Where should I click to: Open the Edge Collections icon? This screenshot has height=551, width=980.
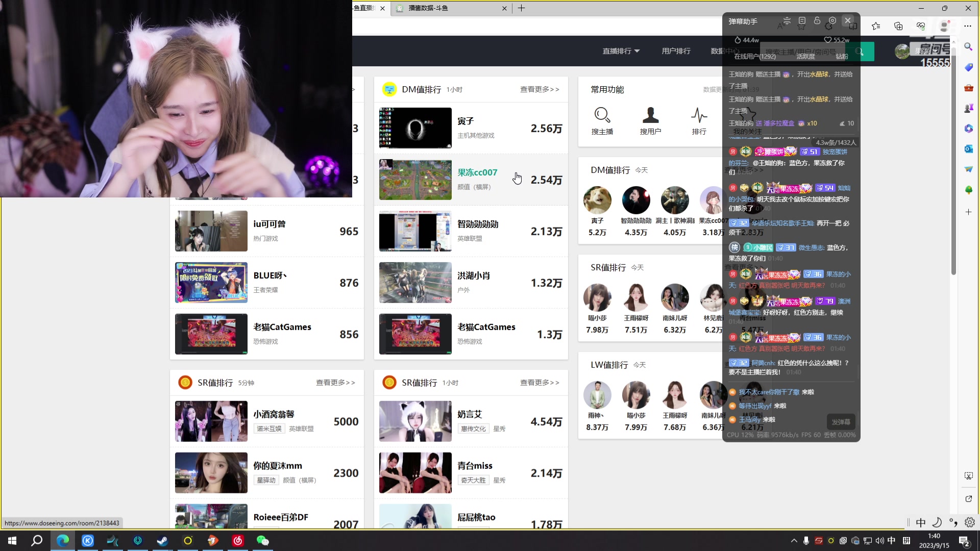tap(898, 26)
